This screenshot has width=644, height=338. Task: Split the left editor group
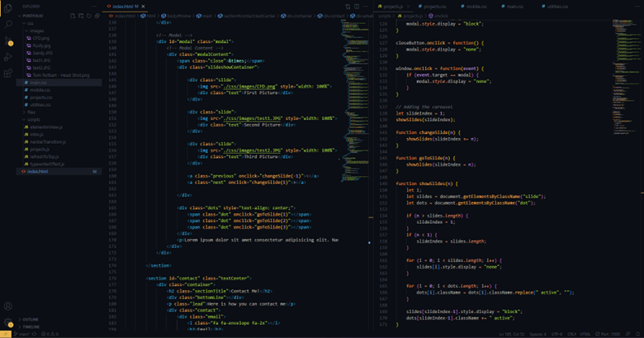tap(355, 6)
